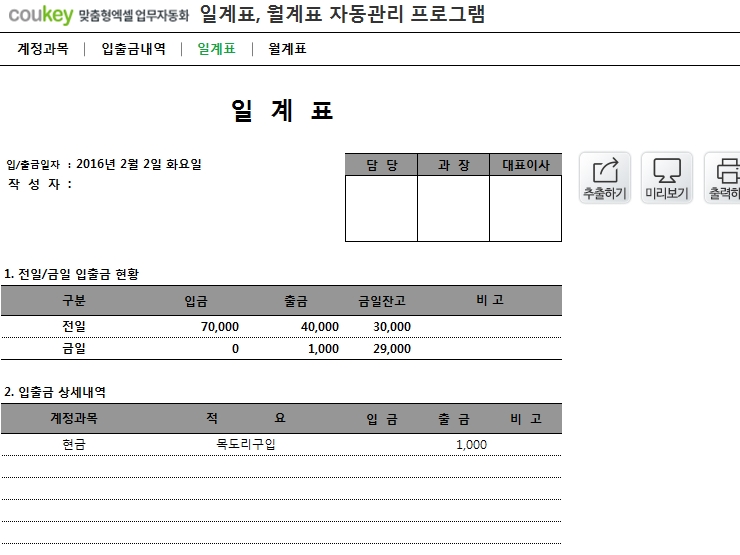Select the date 2016년 2월 2일 화요일
The height and width of the screenshot is (555, 740).
click(139, 164)
